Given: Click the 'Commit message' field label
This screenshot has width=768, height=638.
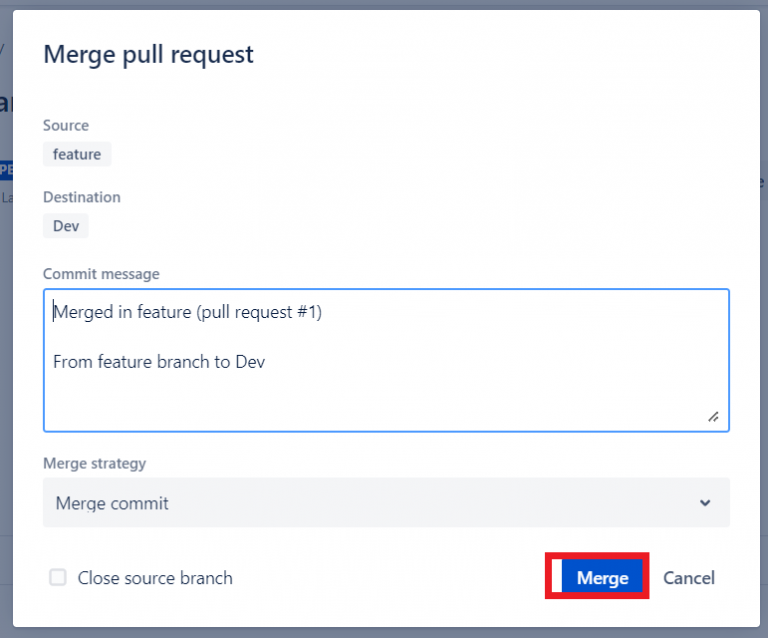Looking at the screenshot, I should [x=101, y=274].
